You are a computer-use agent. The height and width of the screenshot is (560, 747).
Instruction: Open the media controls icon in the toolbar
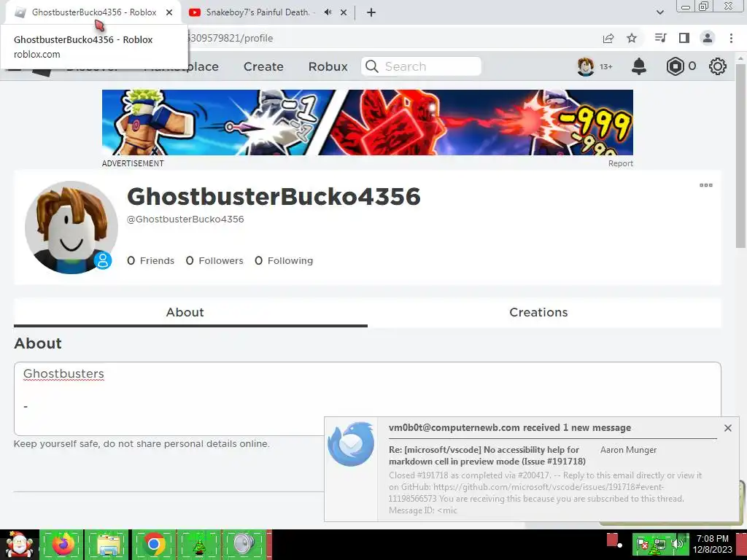click(x=660, y=38)
